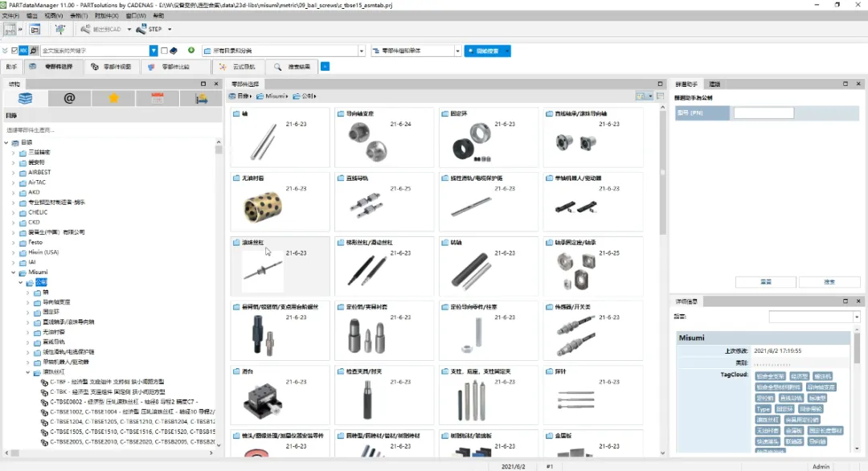
Task: Click the window layout toolbar icon
Action: (x=35, y=29)
